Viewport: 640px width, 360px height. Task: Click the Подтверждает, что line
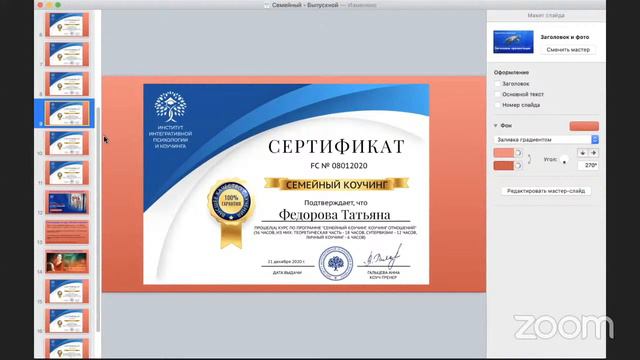coord(336,202)
